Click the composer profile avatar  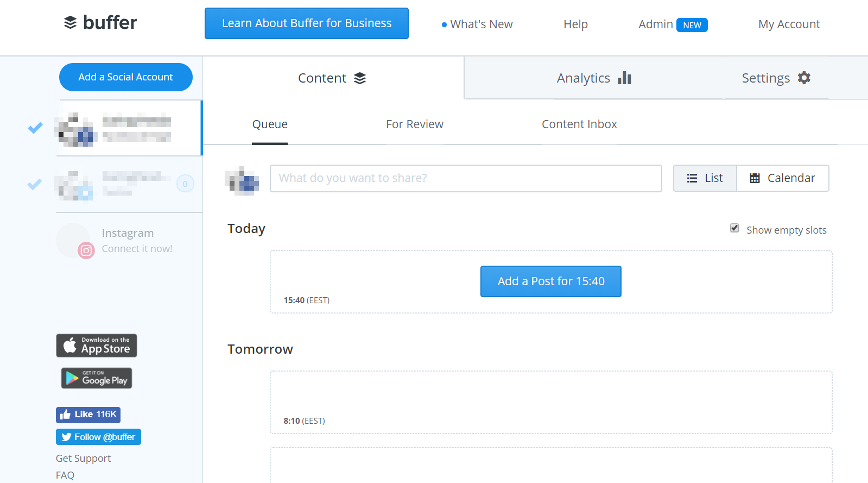click(242, 180)
